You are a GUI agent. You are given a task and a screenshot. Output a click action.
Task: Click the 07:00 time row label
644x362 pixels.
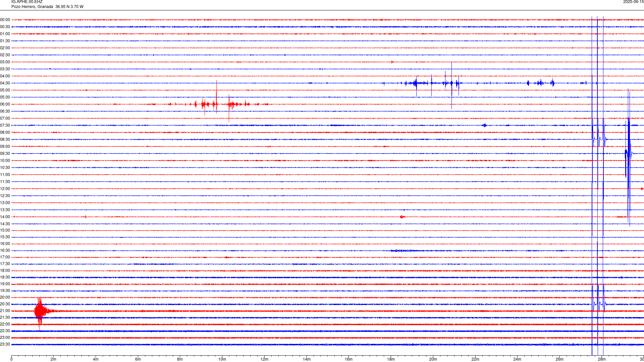[x=5, y=119]
